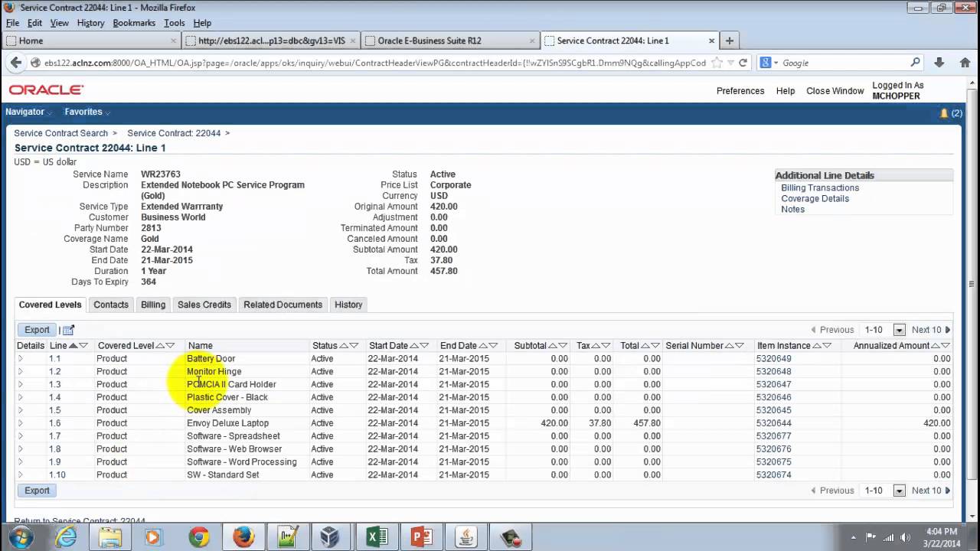Click the bottom Export button

coord(37,491)
